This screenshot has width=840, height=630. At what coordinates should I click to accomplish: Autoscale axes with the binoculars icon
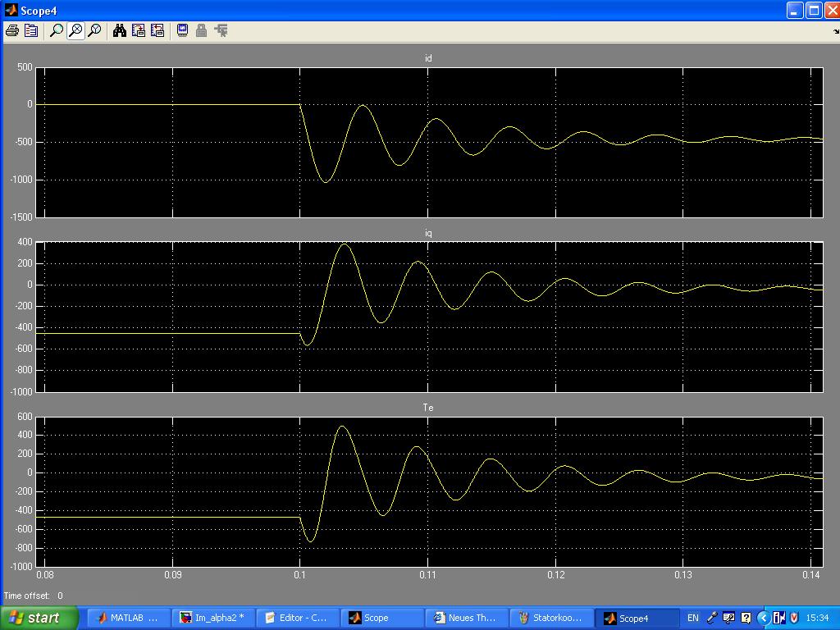click(120, 30)
